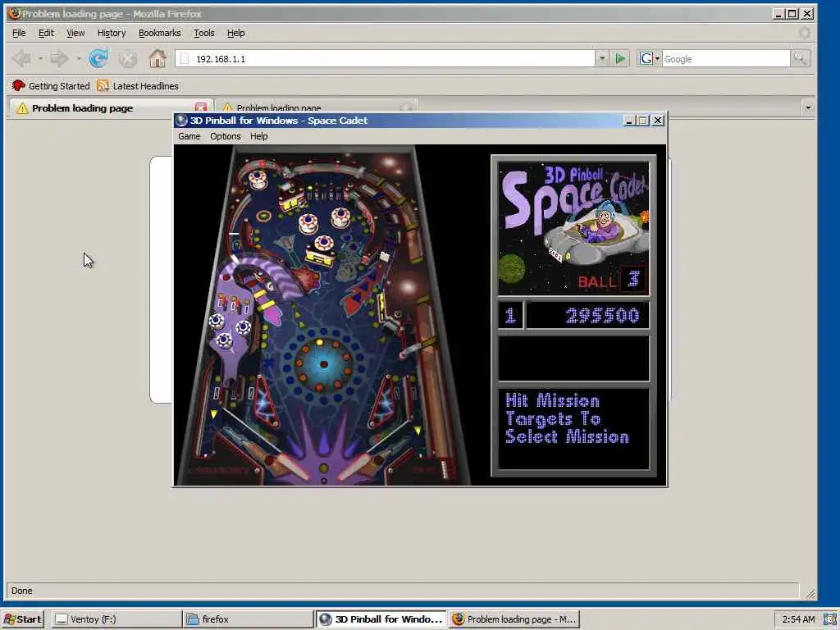Click the Getting Started bookmark icon
The image size is (840, 630).
[x=18, y=85]
